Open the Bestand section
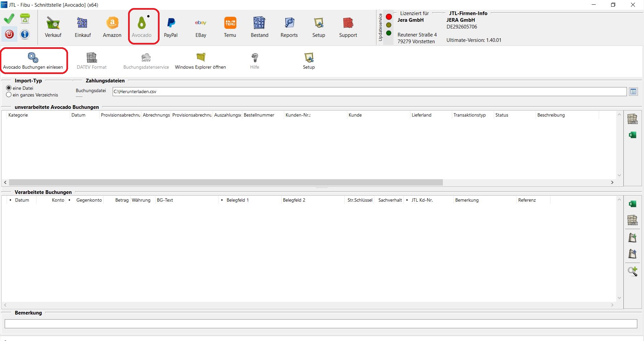 click(259, 27)
